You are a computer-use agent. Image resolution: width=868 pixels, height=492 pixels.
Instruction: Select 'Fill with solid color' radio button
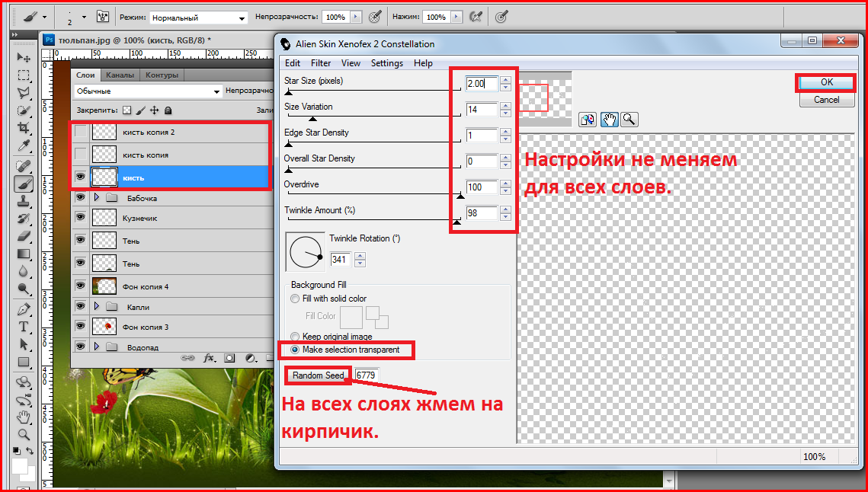tap(295, 299)
